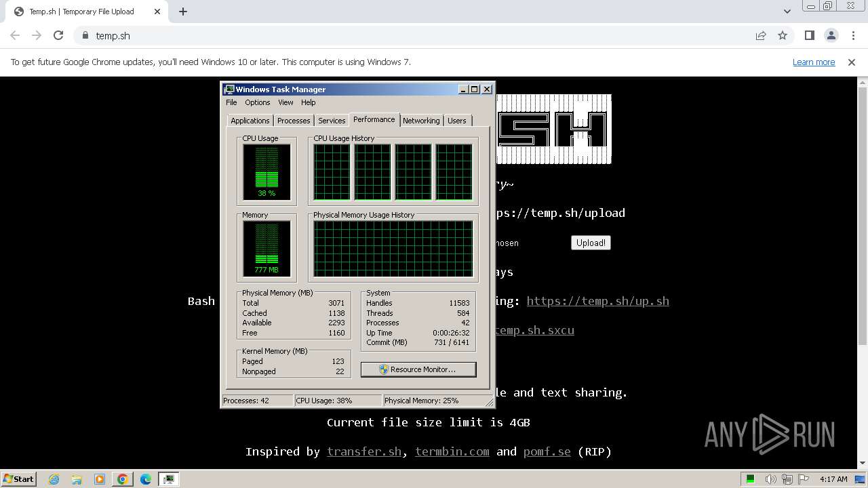Select Task Manager taskbar button
The height and width of the screenshot is (488, 868).
pos(169,479)
